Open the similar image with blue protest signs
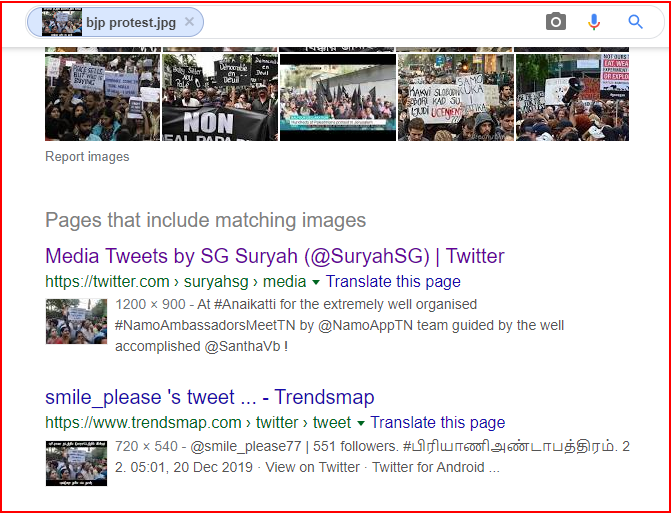This screenshot has width=671, height=515. 102,97
